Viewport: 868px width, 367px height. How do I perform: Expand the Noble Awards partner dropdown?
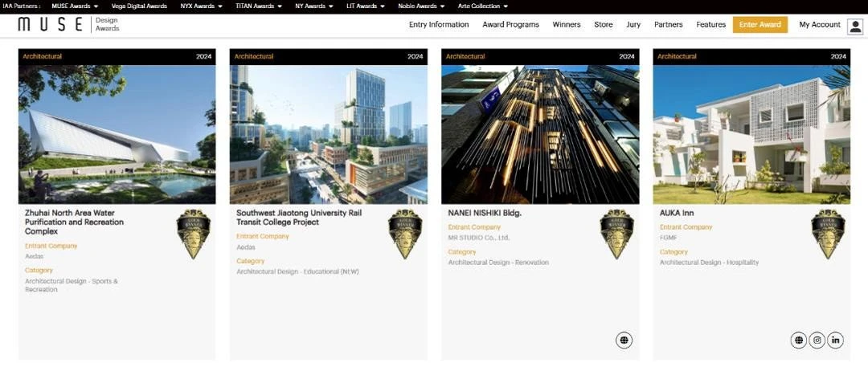(421, 6)
